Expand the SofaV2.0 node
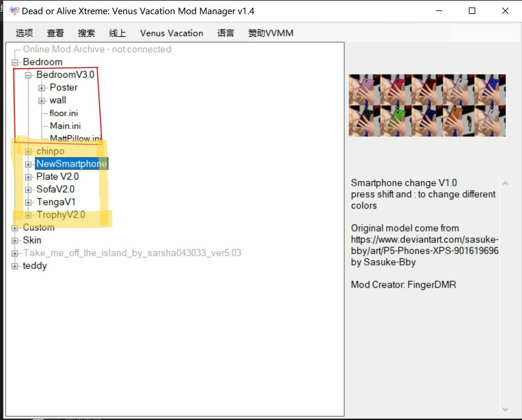The width and height of the screenshot is (522, 420). pyautogui.click(x=28, y=190)
